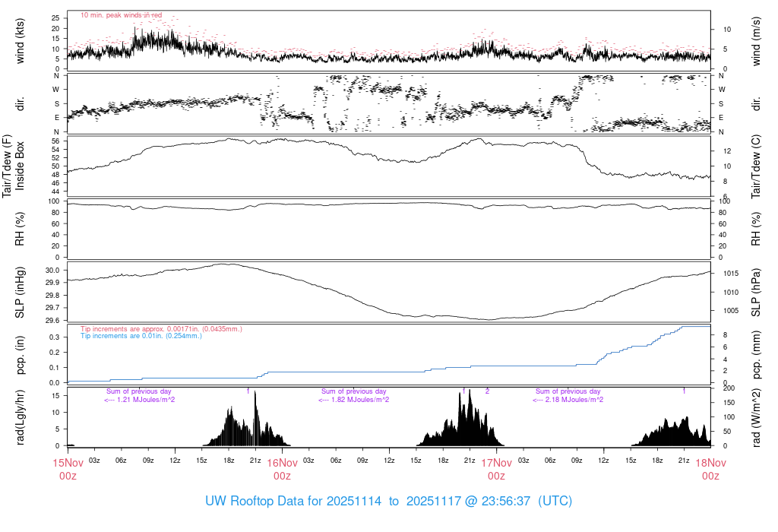Screen dimensions: 778x532
Task: Click the left 'RH (%)' axis label
Action: 20,229
